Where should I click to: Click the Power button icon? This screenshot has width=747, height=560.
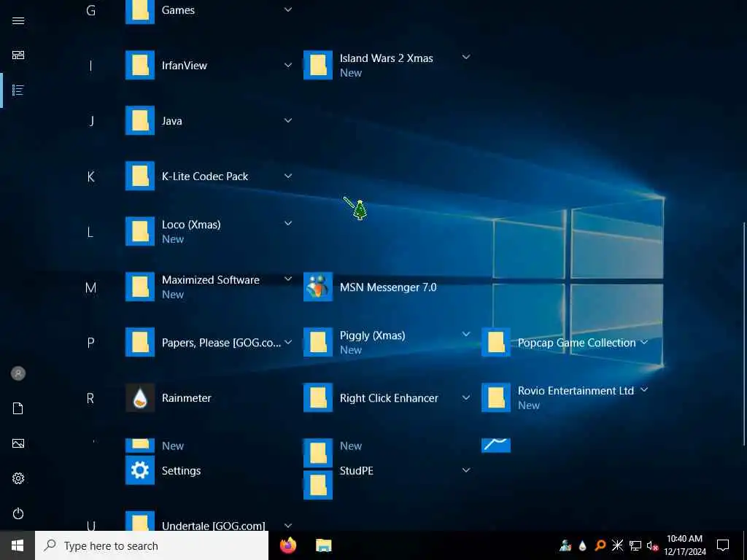(x=18, y=513)
